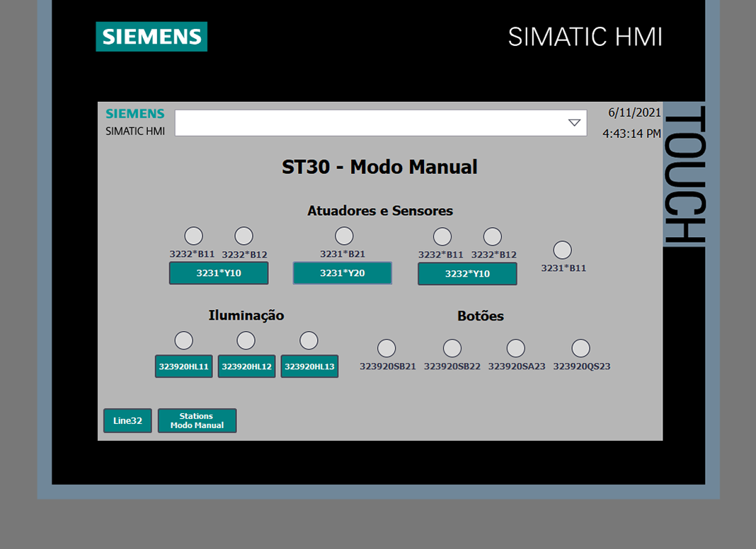Activate the 3231*Y10 actuator button
Viewport: 756px width, 549px height.
(219, 273)
